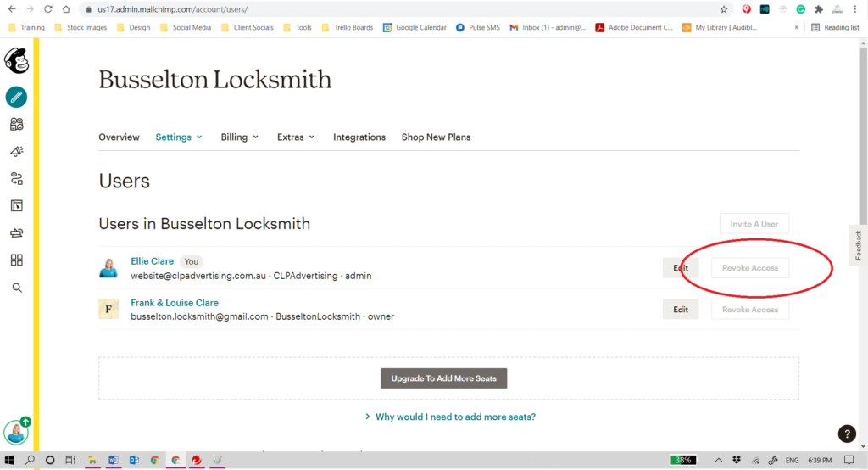
Task: Revoke access for Frank & Louise Clare
Action: click(750, 310)
